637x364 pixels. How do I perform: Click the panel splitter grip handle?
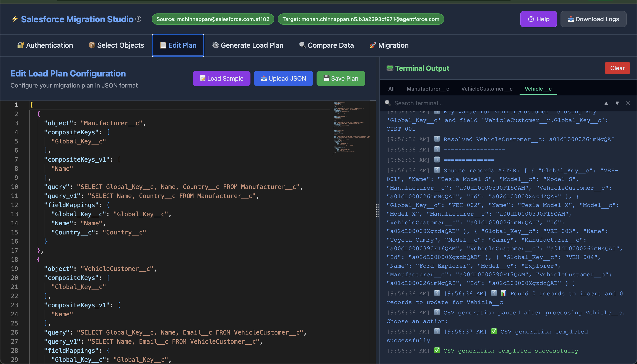click(x=377, y=210)
